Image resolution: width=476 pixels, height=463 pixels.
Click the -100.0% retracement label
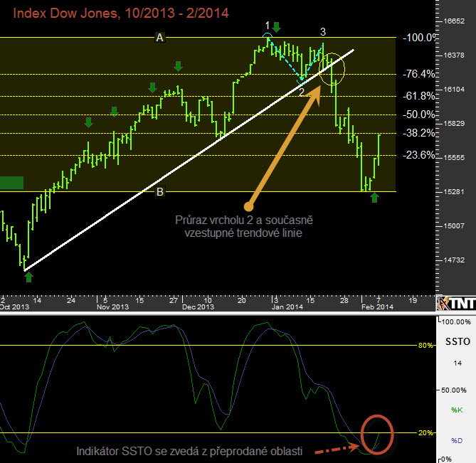420,38
